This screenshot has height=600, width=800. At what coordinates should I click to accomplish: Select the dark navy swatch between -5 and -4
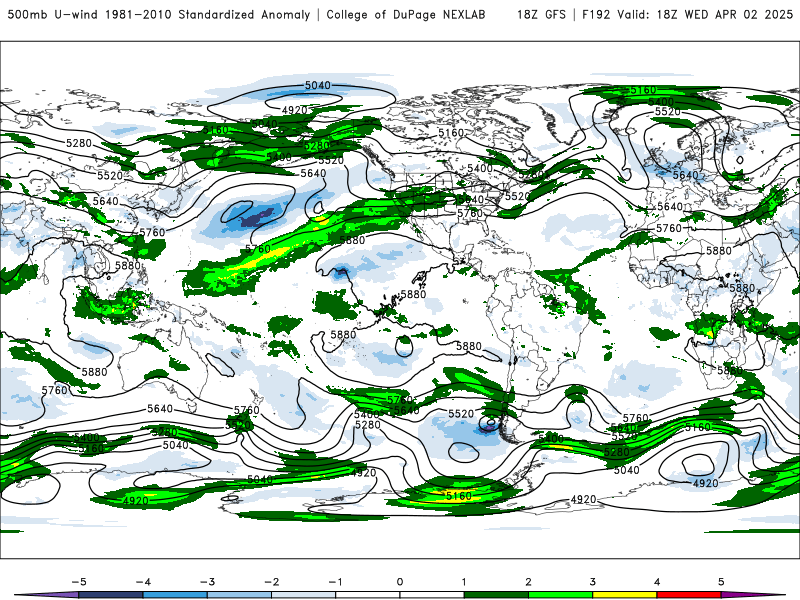(x=111, y=595)
